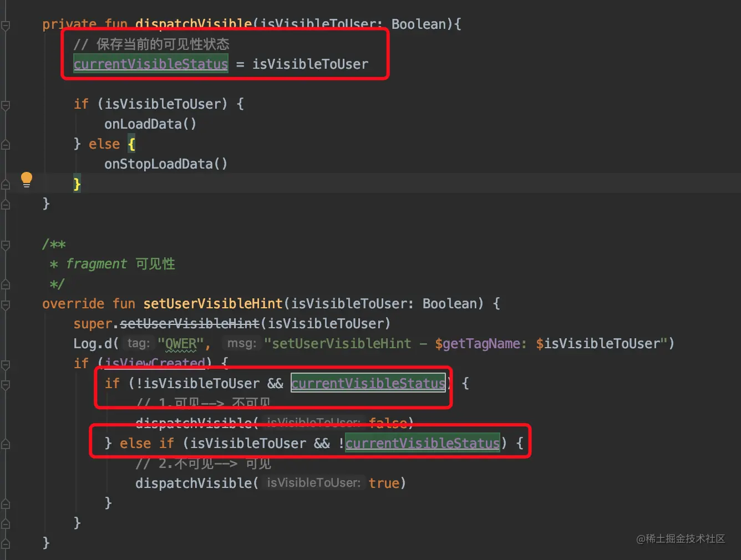The width and height of the screenshot is (741, 560).
Task: Fold the override fun setUserVisibleHint function
Action: coord(6,305)
